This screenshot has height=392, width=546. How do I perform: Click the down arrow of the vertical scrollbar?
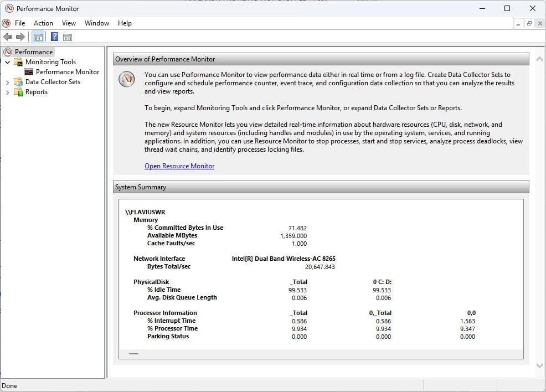coord(539,365)
